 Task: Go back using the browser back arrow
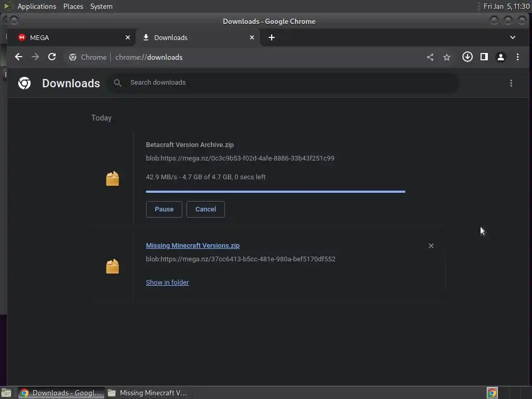[x=19, y=57]
